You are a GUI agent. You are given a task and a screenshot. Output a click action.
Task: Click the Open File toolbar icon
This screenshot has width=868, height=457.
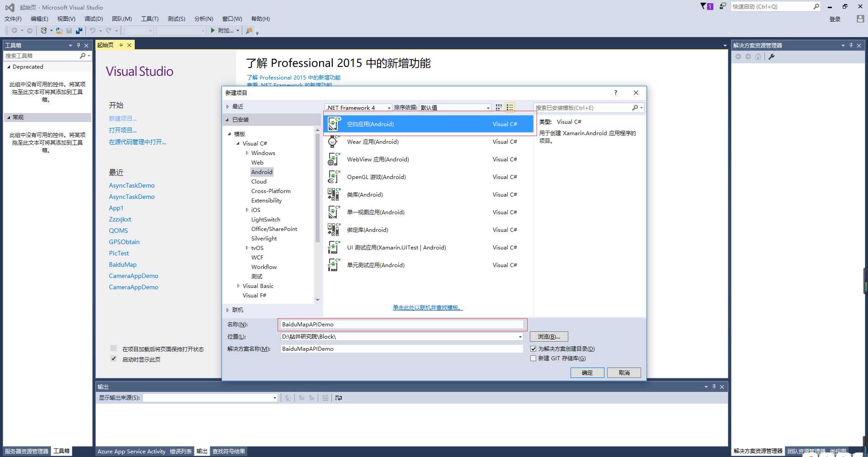coord(59,30)
